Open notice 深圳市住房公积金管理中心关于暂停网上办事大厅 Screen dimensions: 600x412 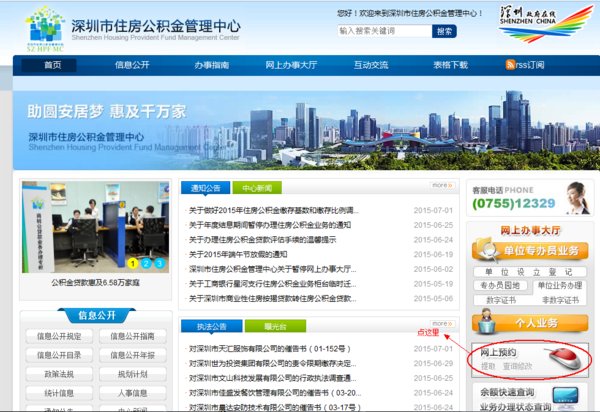pyautogui.click(x=272, y=269)
